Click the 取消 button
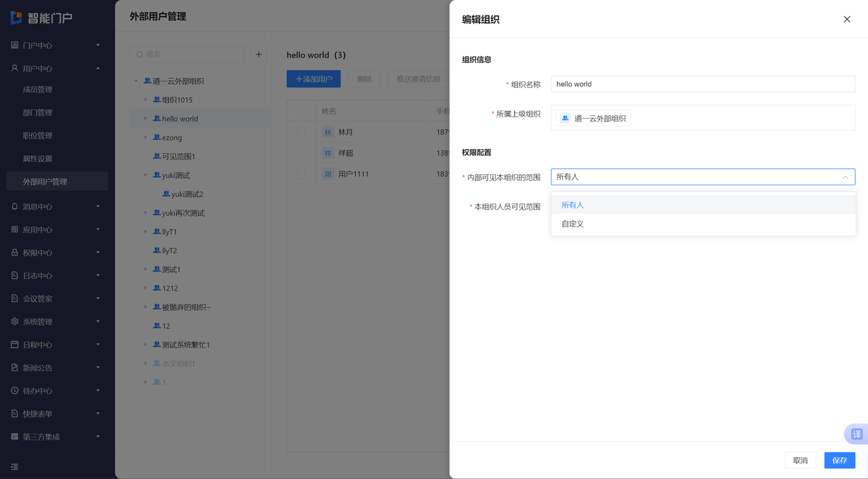 click(x=800, y=460)
